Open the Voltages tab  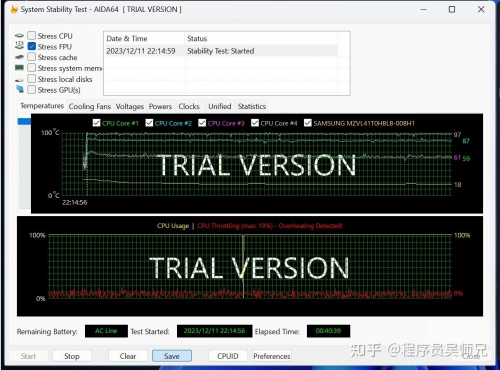[x=130, y=106]
